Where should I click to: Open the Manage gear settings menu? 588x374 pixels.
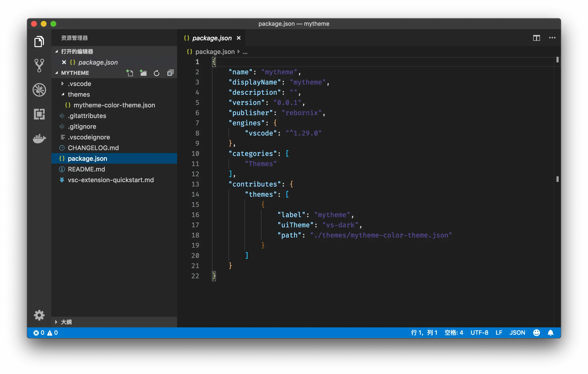pyautogui.click(x=39, y=315)
